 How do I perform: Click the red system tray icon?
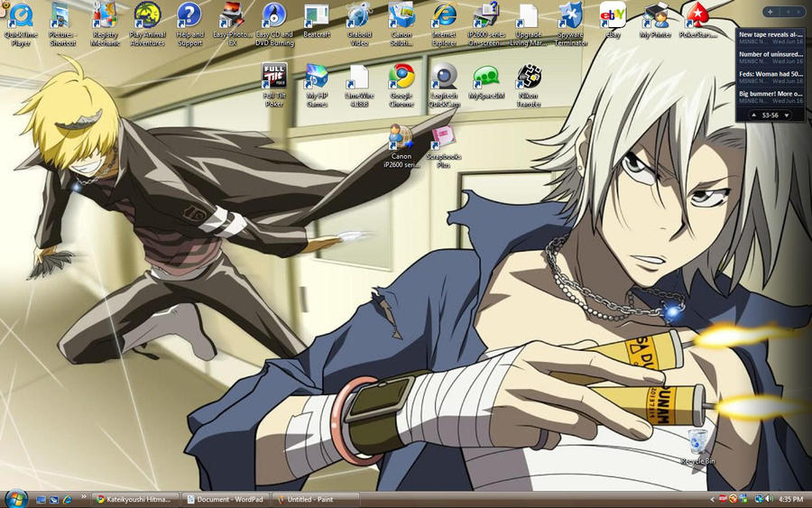[723, 499]
